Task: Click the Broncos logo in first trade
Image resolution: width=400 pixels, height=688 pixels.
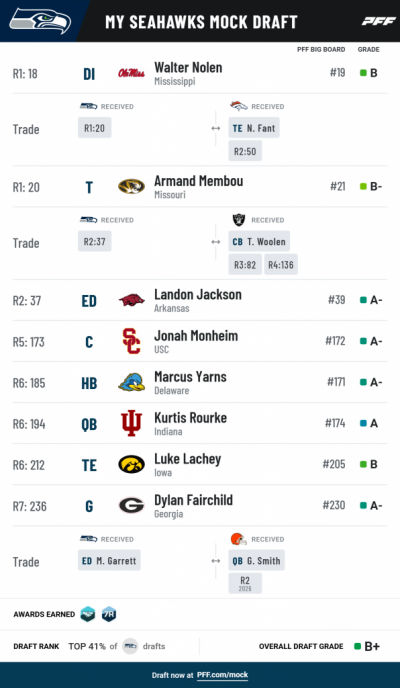Action: click(239, 106)
